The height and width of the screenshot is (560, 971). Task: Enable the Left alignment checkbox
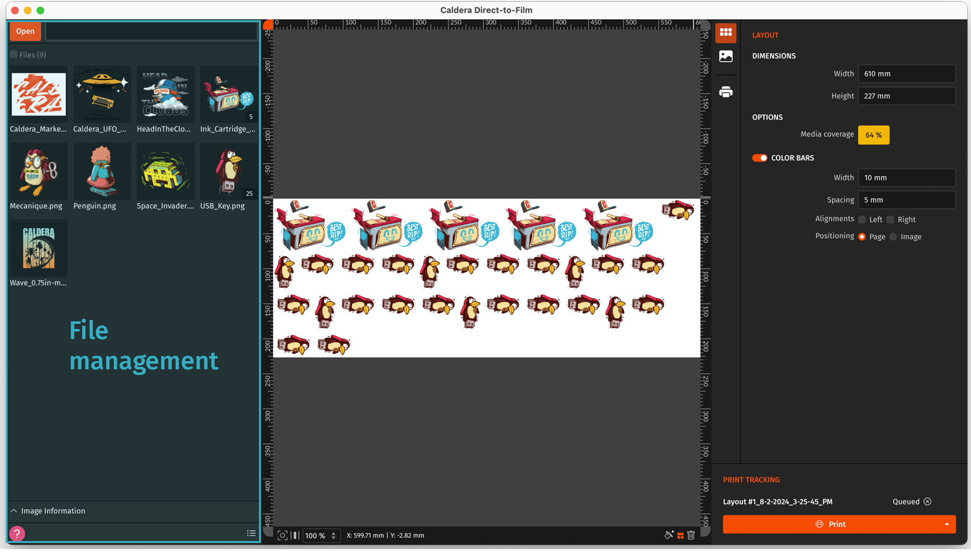862,219
